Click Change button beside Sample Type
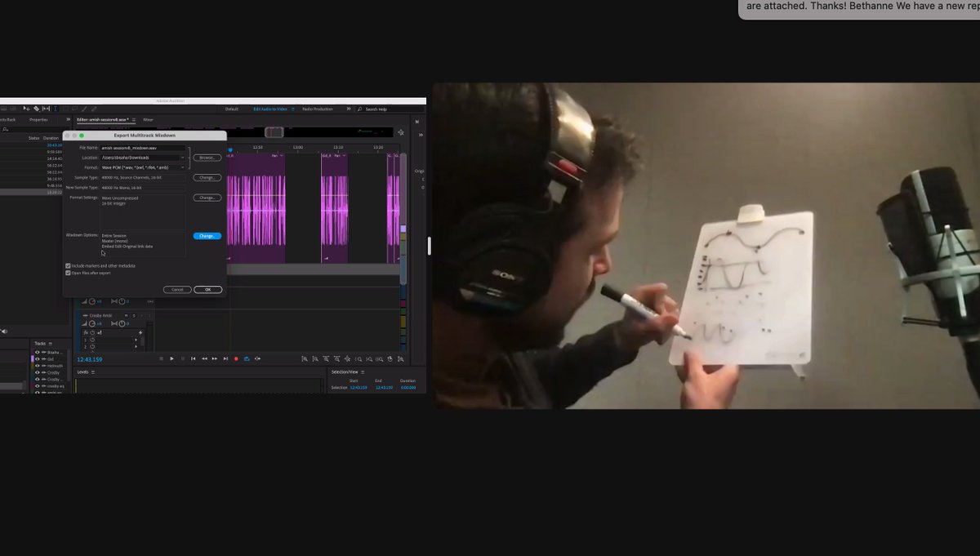This screenshot has height=556, width=980. point(207,177)
